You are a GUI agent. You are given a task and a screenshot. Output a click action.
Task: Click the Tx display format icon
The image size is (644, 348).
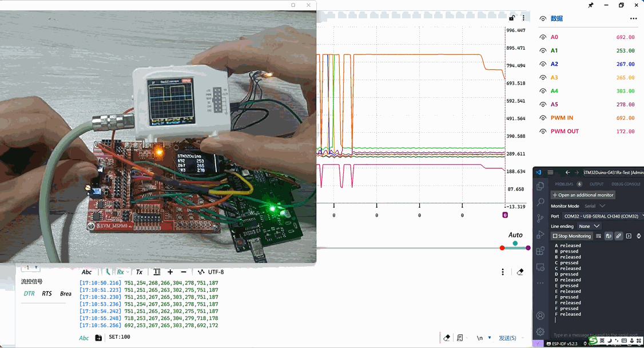(x=139, y=272)
